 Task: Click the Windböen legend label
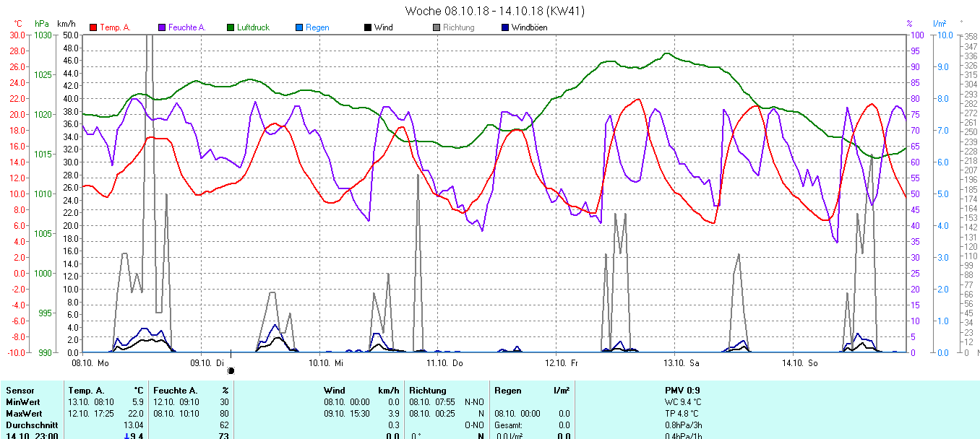coord(529,28)
